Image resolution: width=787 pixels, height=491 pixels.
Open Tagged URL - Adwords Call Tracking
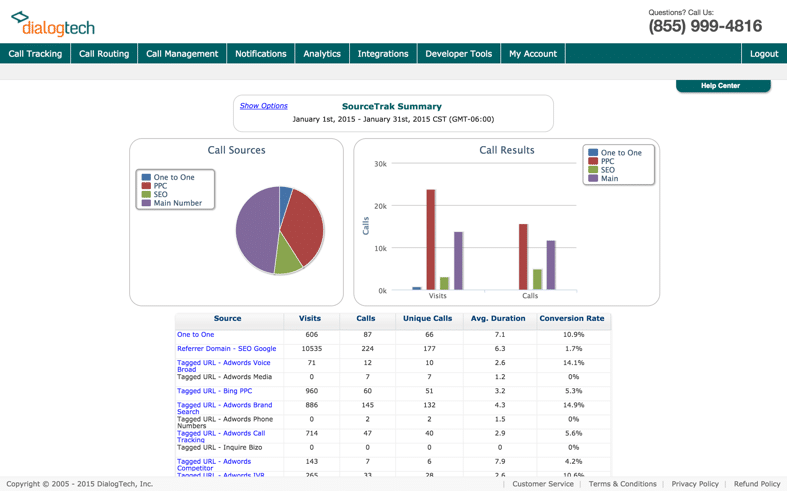click(221, 436)
